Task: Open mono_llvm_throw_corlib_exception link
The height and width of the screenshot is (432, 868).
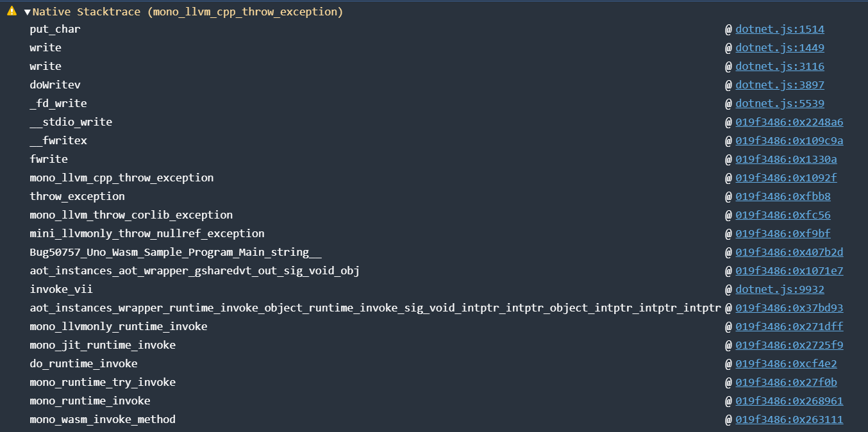Action: (x=783, y=215)
